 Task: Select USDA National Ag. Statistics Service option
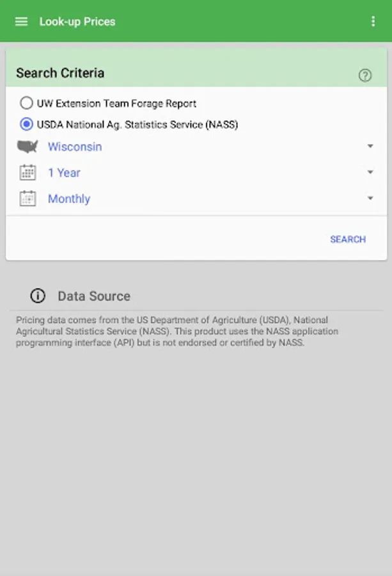26,124
